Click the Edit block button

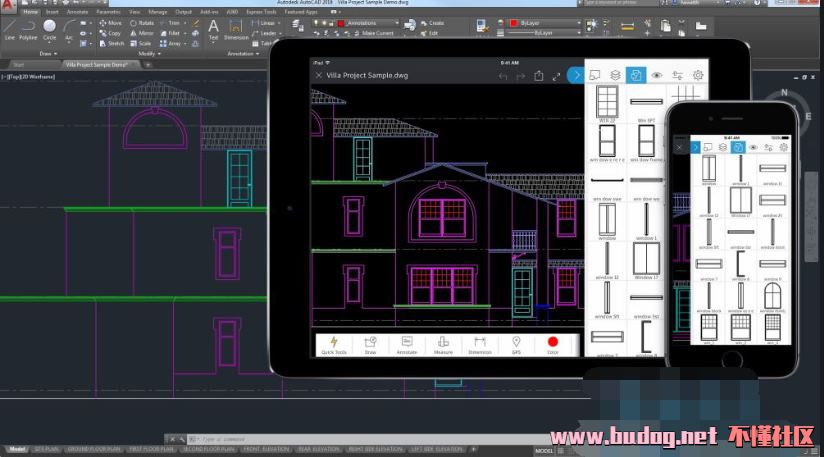[429, 33]
